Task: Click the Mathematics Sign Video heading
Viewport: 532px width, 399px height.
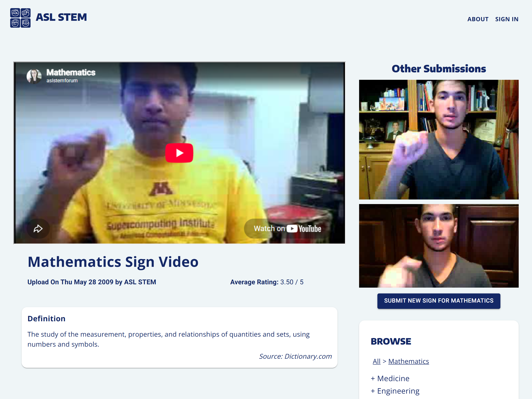Action: [113, 262]
